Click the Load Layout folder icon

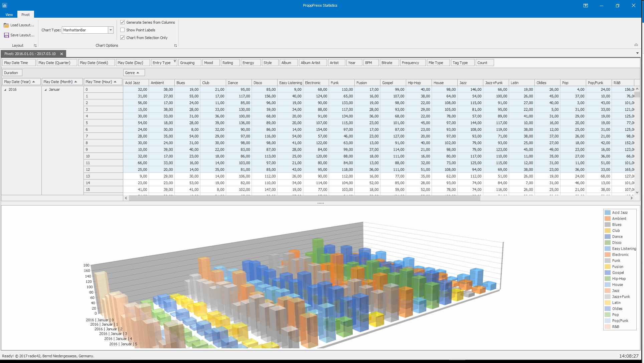click(x=6, y=25)
